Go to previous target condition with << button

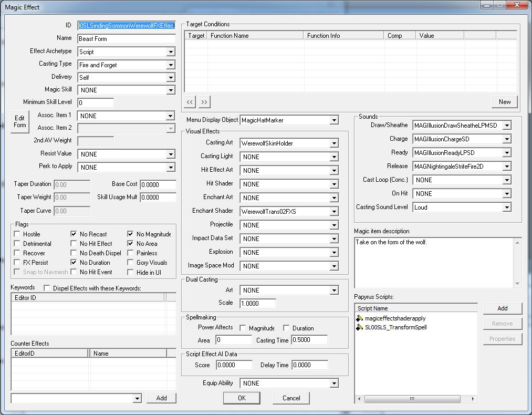point(190,102)
